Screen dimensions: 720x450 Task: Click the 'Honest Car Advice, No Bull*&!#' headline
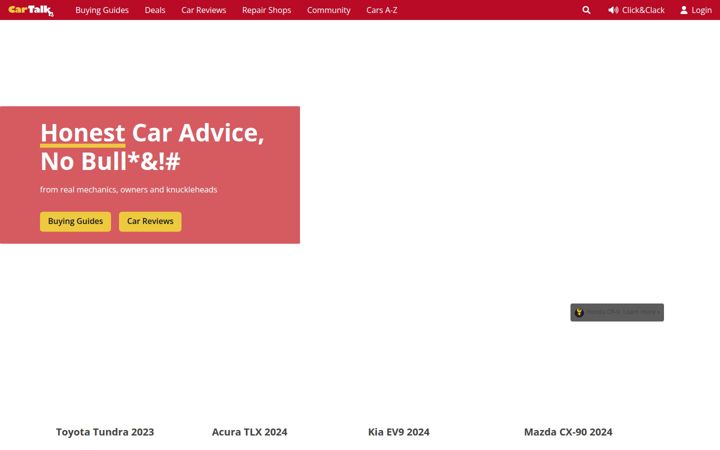pos(152,147)
